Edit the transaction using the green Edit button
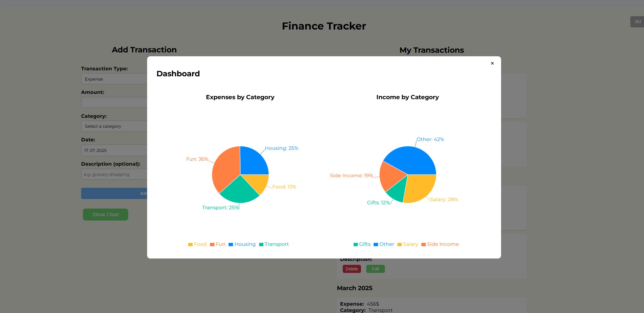Image resolution: width=644 pixels, height=313 pixels. click(375, 269)
